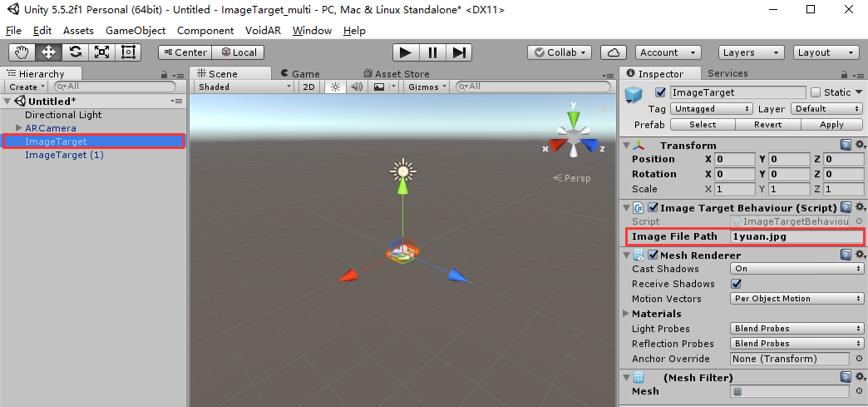868x407 pixels.
Task: Open the VoidAR menu
Action: 263,31
